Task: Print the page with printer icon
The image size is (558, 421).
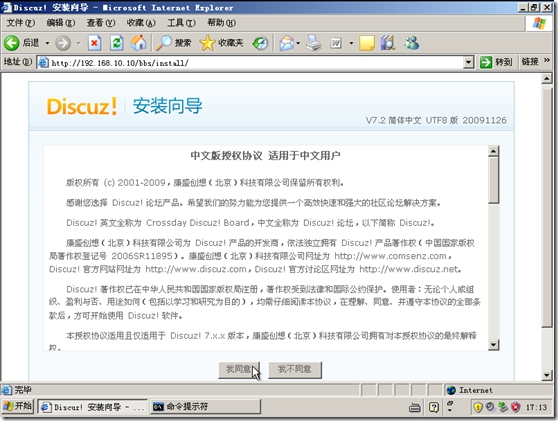Action: [314, 43]
